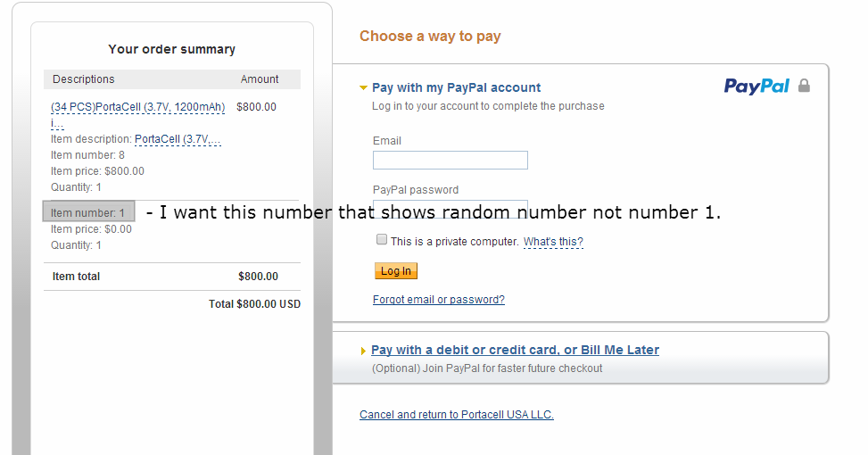868x455 pixels.
Task: Click the security padlock icon
Action: point(804,87)
